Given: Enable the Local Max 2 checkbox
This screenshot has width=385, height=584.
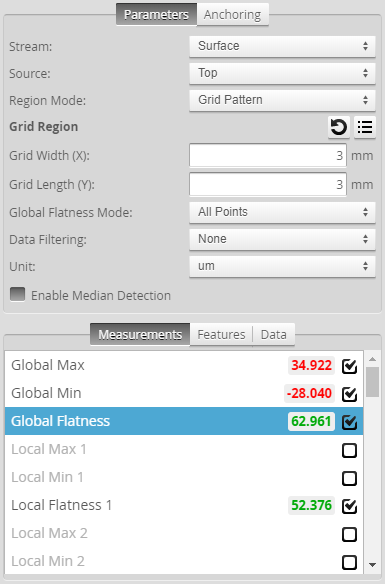Looking at the screenshot, I should click(x=349, y=534).
